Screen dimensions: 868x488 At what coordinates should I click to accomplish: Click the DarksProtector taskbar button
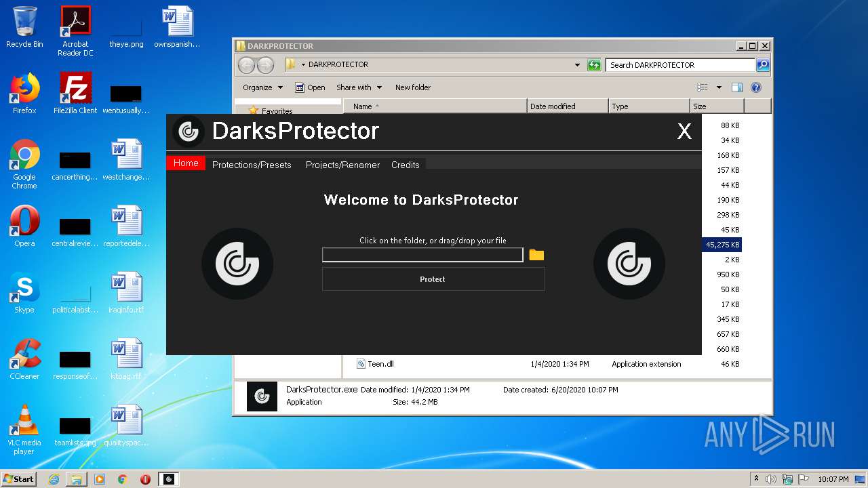(169, 479)
